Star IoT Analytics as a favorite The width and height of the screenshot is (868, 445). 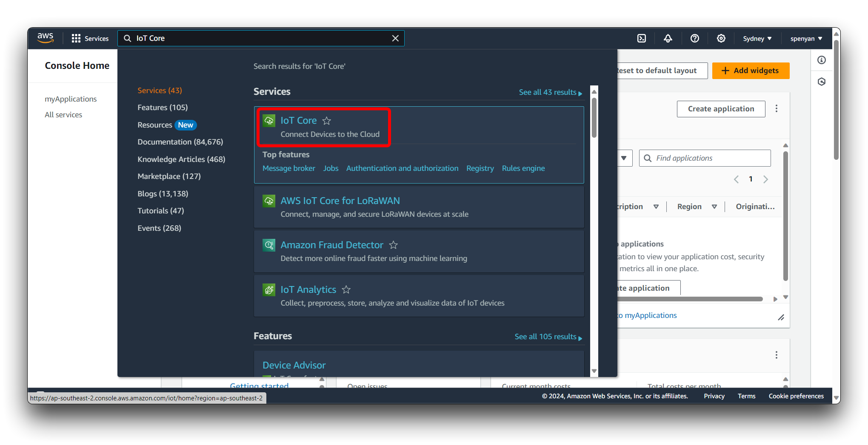[x=346, y=290]
